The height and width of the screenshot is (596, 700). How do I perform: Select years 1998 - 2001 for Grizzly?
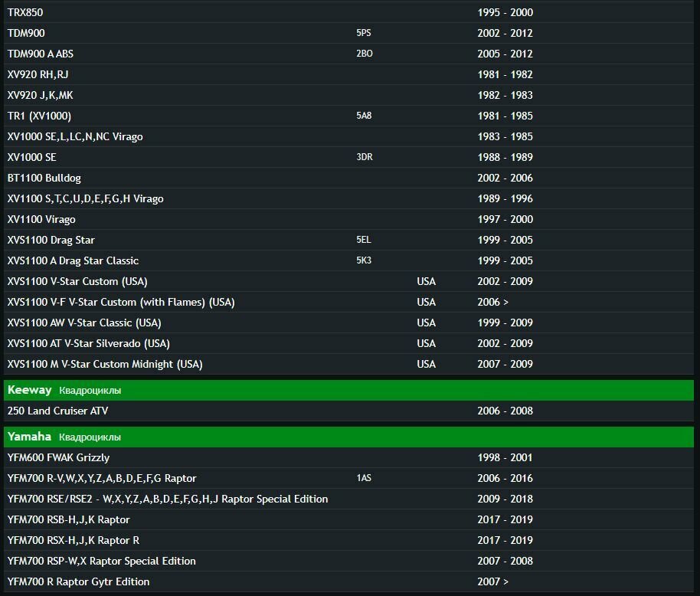coord(505,457)
